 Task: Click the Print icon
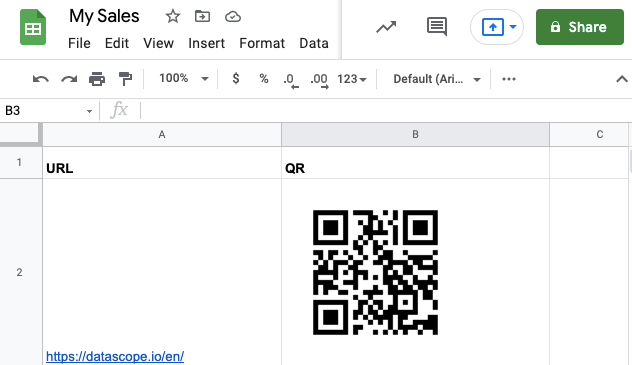pos(97,79)
